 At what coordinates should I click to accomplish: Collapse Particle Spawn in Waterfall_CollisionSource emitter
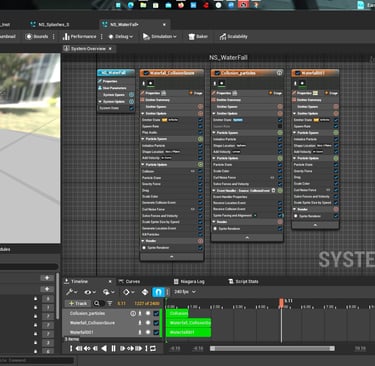pos(143,139)
